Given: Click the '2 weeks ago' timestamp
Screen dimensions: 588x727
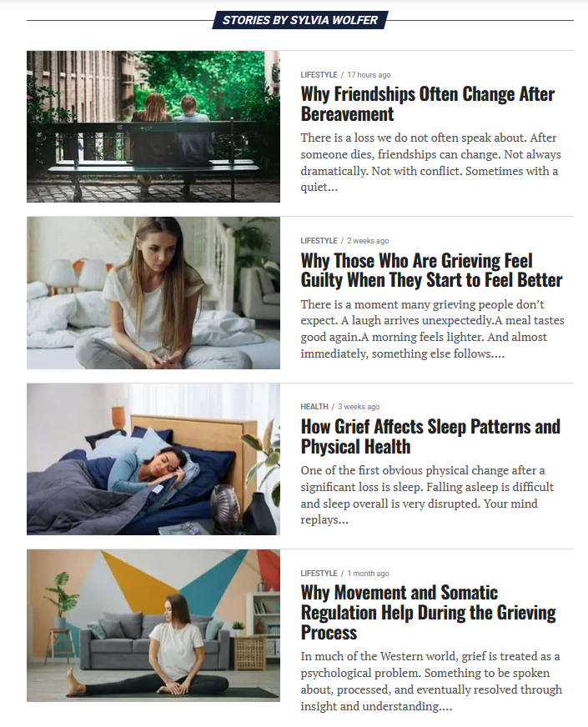Looking at the screenshot, I should (368, 241).
